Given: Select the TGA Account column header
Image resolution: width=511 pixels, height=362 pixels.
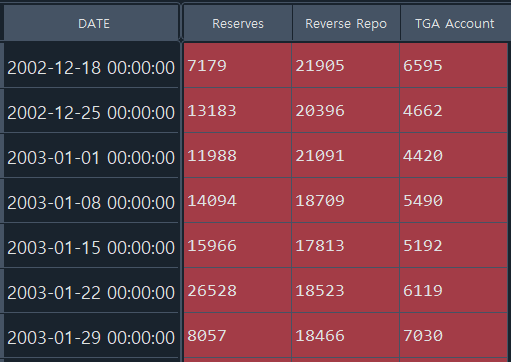Looking at the screenshot, I should pos(454,23).
